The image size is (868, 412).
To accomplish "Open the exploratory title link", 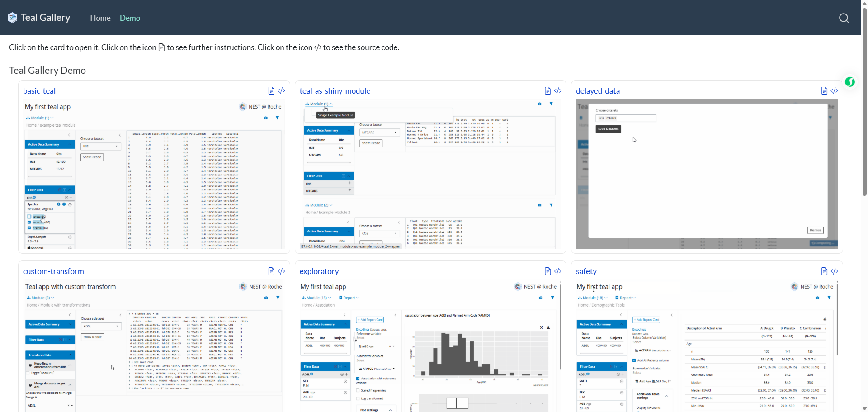I will tap(319, 271).
